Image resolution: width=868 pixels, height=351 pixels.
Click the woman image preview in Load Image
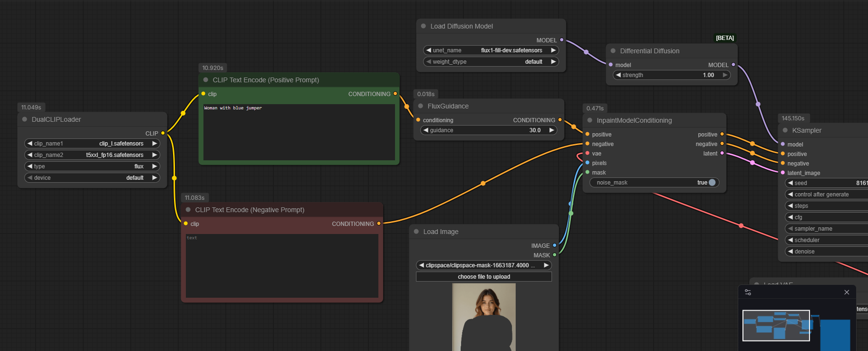[x=484, y=317]
